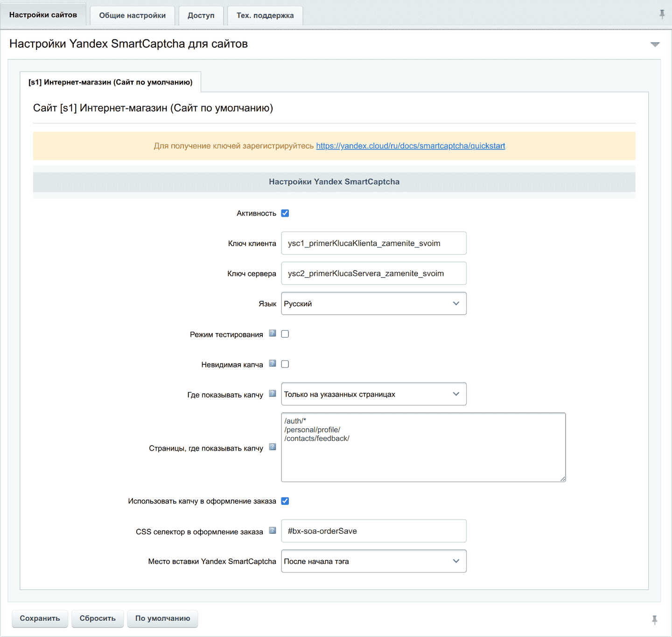The height and width of the screenshot is (637, 672).
Task: Uncheck Использовать капчу в оформление заказа
Action: [285, 501]
